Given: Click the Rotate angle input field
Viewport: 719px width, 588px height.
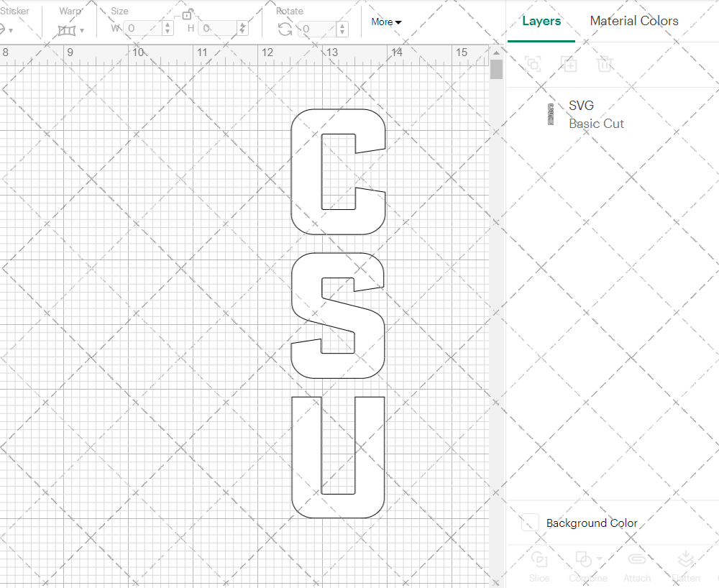Looking at the screenshot, I should point(318,29).
